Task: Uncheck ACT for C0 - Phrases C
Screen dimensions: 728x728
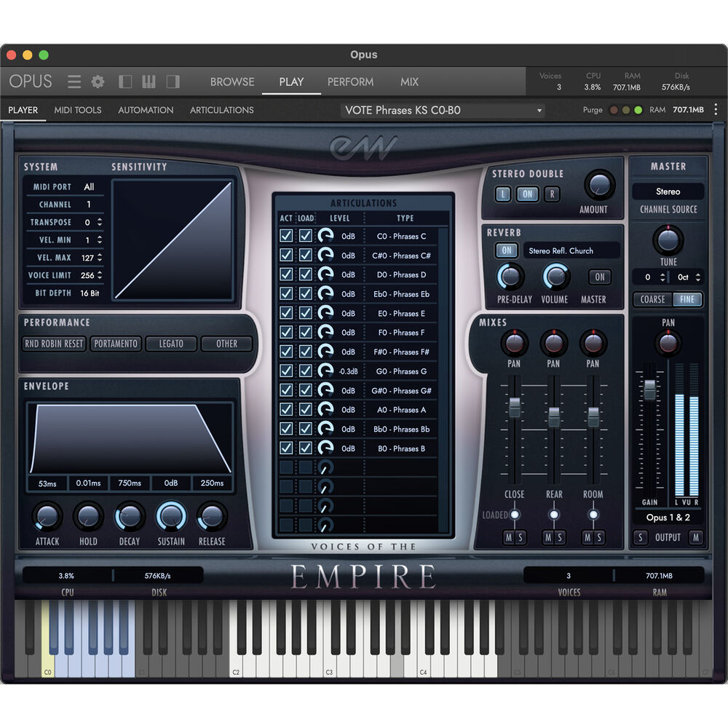Action: click(286, 236)
